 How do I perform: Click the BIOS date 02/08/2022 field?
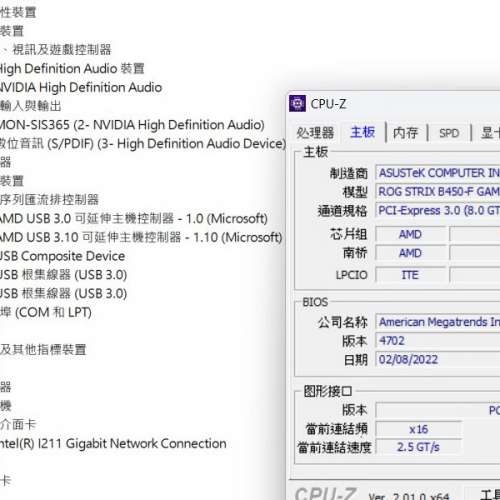pos(438,360)
